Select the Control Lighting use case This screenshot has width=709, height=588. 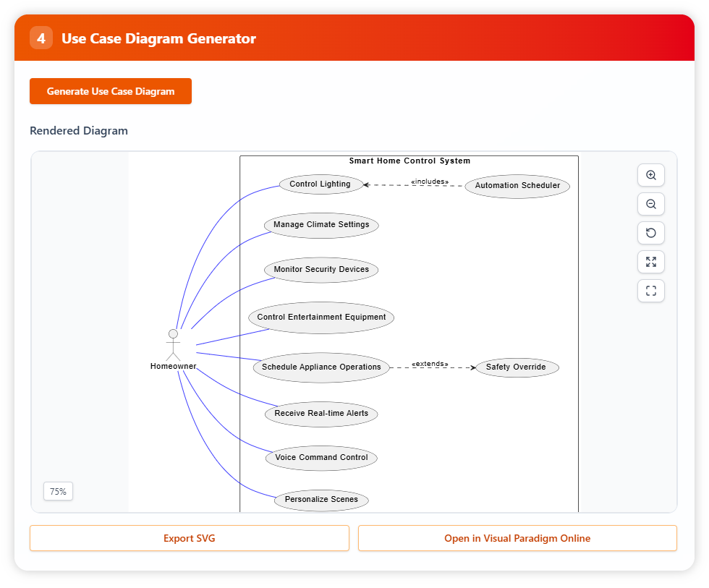pos(320,184)
